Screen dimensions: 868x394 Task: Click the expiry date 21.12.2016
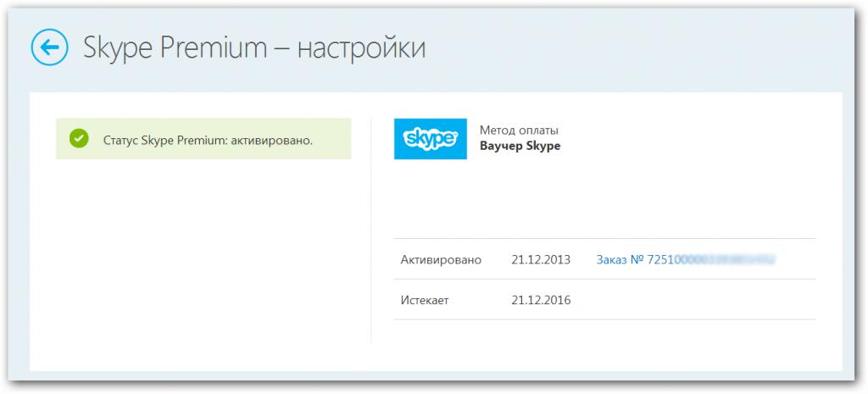541,301
